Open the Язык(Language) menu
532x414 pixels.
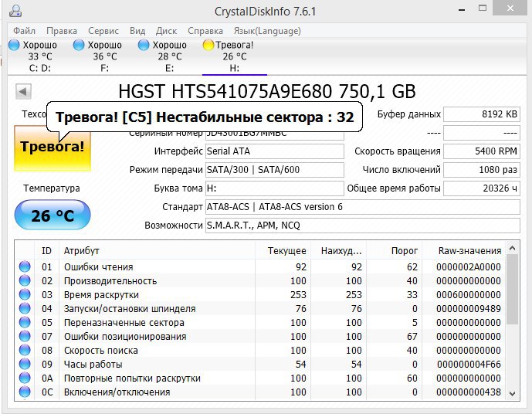(267, 31)
